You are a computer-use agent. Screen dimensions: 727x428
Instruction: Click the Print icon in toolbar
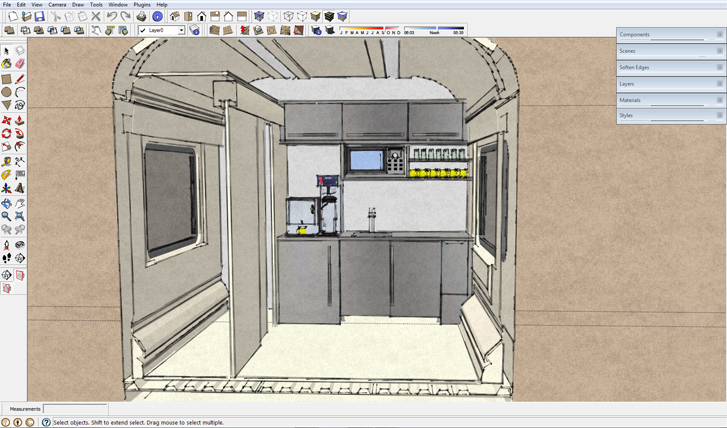pos(141,17)
